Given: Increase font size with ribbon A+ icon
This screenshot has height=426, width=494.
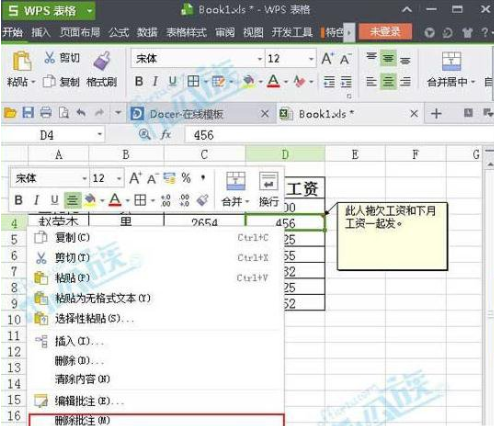Looking at the screenshot, I should point(327,59).
